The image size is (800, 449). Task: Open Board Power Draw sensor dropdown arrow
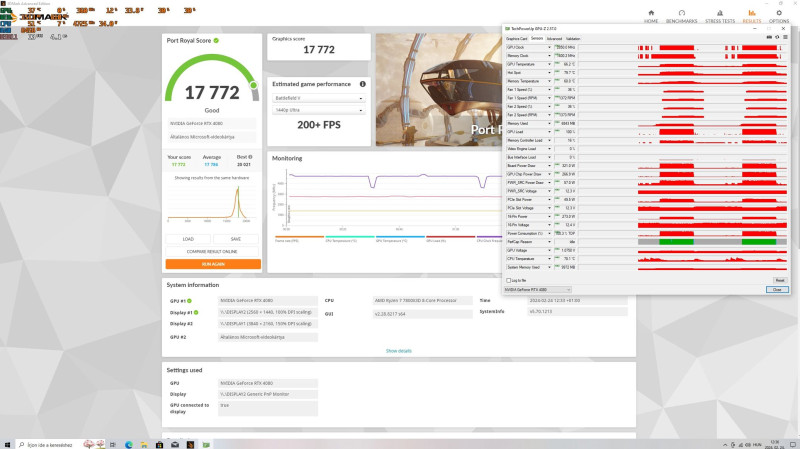click(549, 165)
